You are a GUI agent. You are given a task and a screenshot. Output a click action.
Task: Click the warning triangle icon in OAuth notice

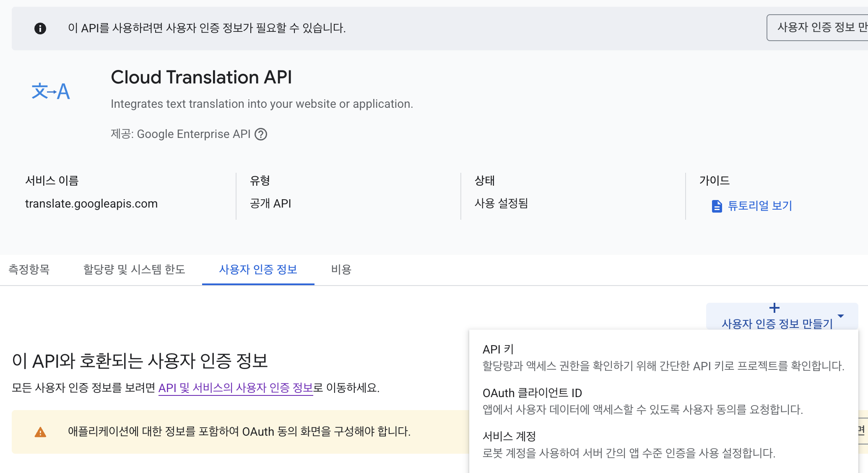coord(40,432)
